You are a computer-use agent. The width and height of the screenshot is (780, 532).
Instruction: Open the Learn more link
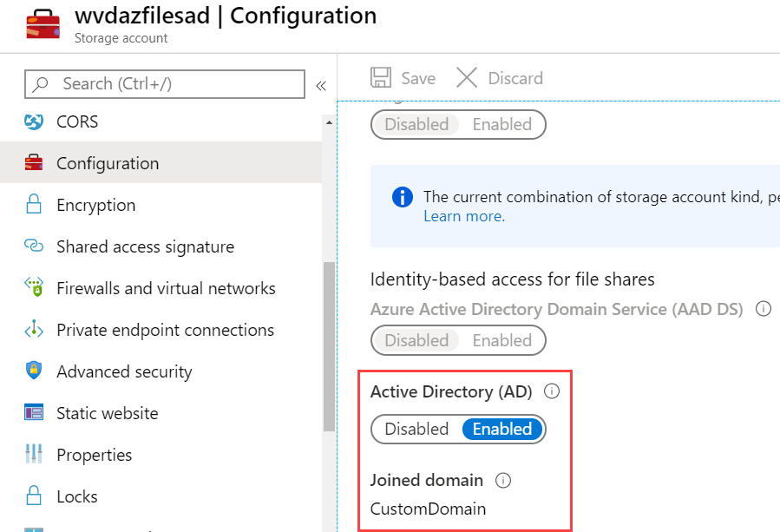(x=464, y=216)
